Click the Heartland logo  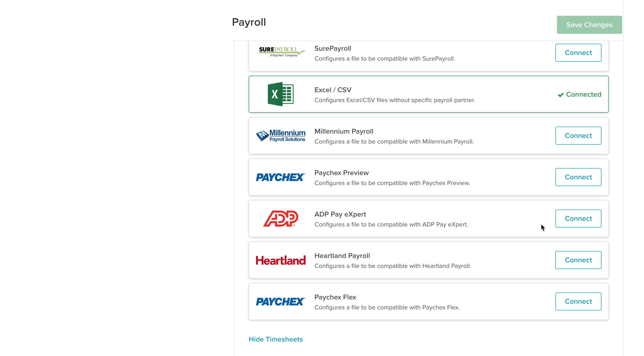tap(281, 260)
